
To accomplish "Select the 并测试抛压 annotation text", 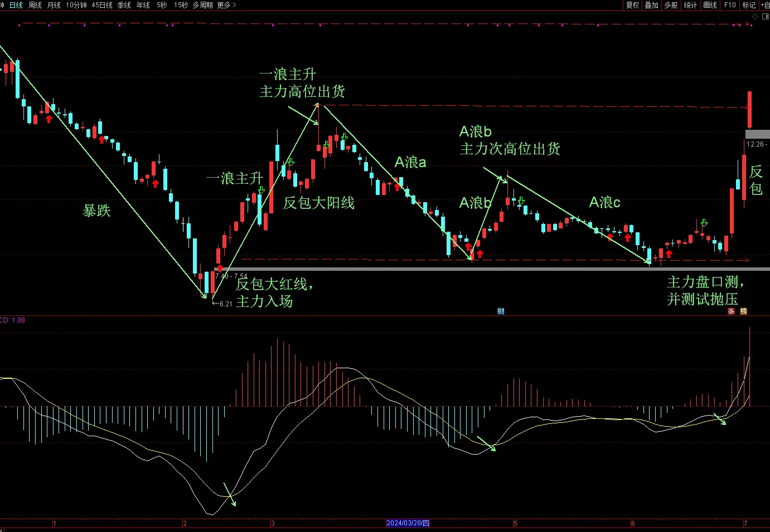I will [x=703, y=299].
